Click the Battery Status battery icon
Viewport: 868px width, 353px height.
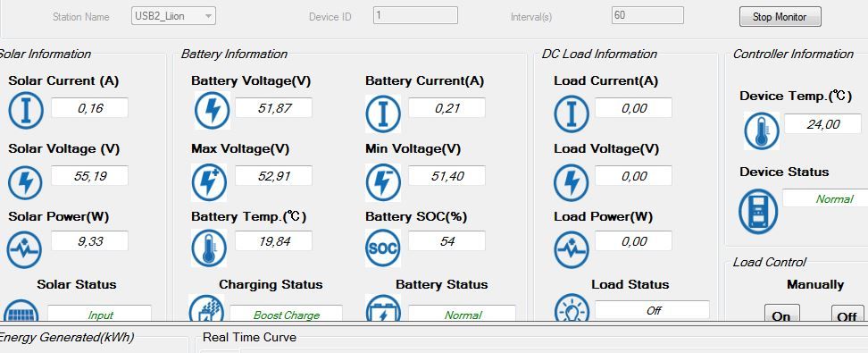[x=383, y=308]
